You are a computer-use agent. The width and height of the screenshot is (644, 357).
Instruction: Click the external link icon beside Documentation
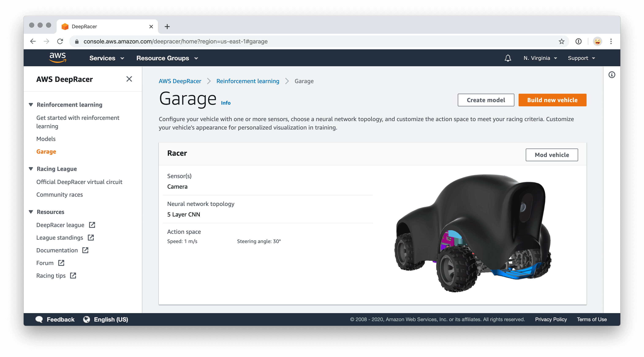[86, 250]
